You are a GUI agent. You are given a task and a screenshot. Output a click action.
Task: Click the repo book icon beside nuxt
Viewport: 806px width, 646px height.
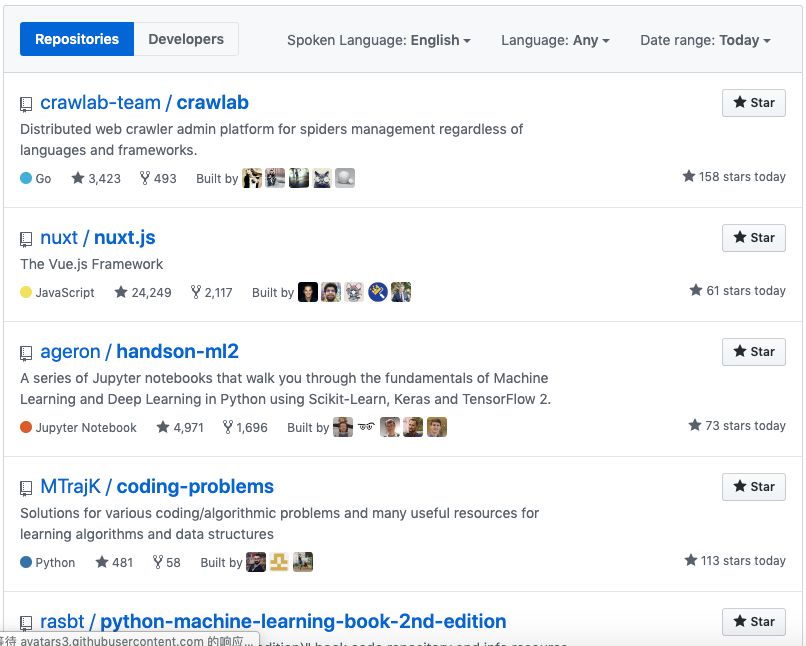coord(26,239)
